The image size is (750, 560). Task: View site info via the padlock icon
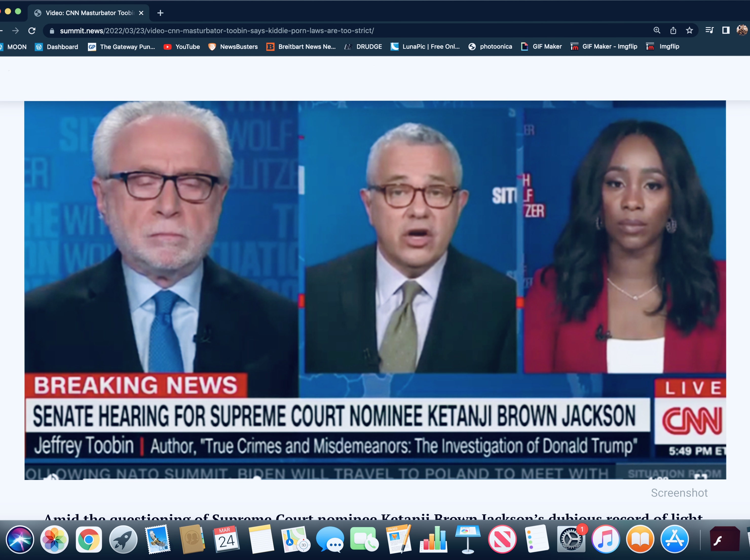52,31
